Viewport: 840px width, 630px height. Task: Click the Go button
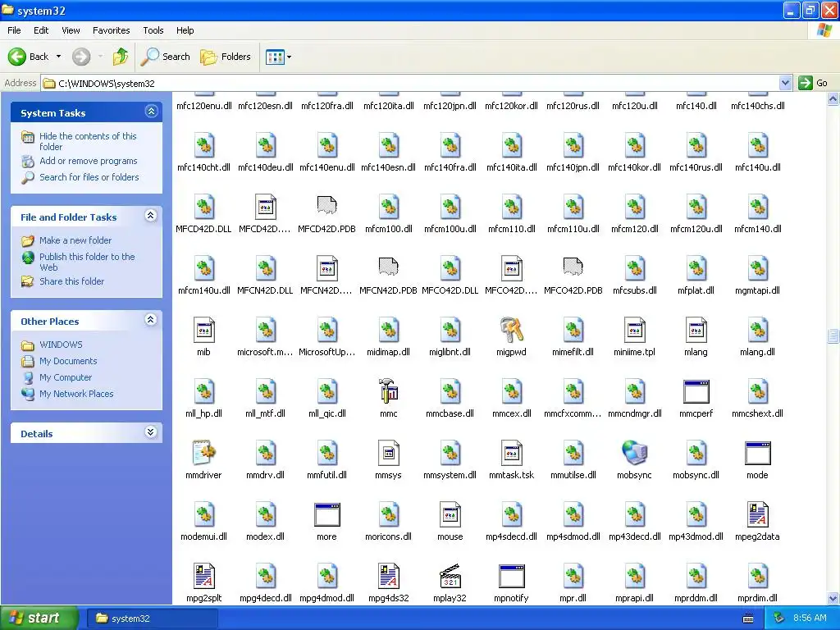(x=813, y=83)
